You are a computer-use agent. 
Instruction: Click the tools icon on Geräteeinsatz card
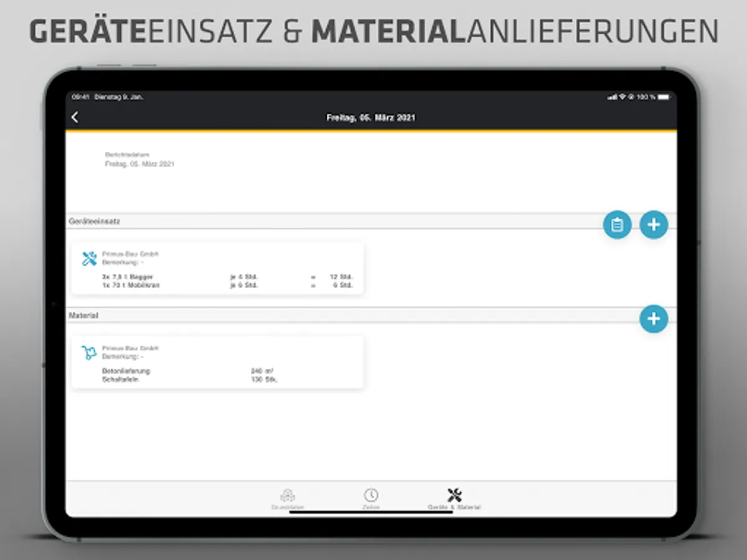(89, 258)
